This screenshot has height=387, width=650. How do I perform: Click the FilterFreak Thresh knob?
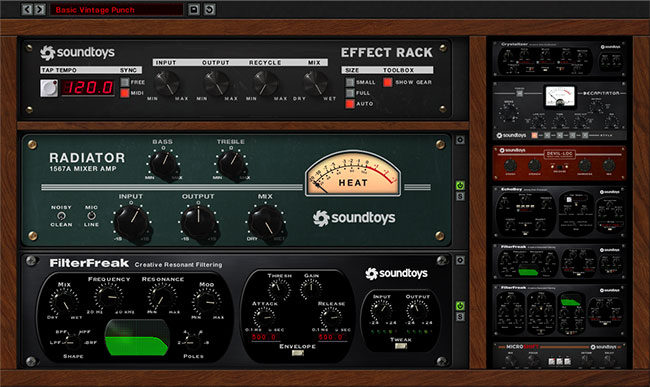tap(279, 289)
